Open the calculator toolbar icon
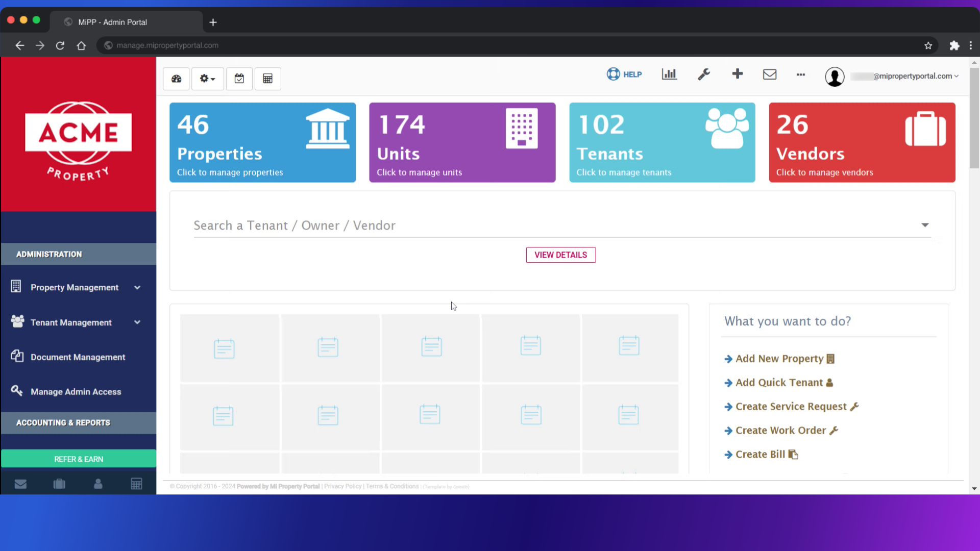The image size is (980, 551). point(267,79)
